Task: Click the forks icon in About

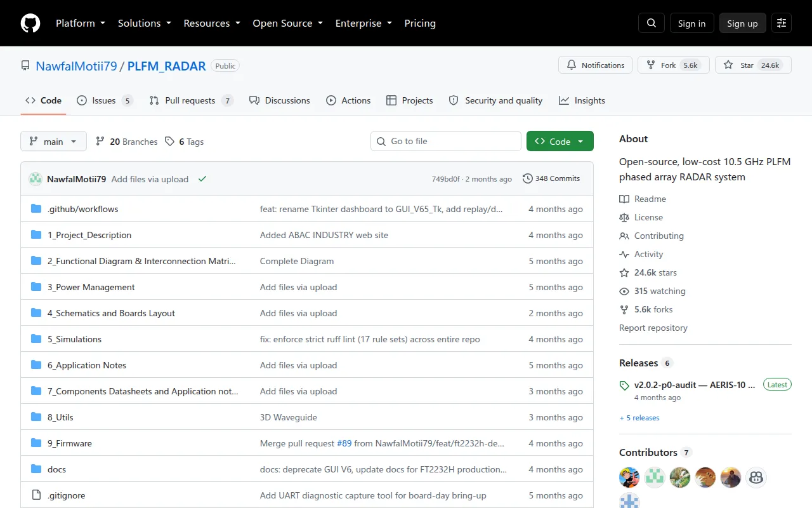Action: click(x=624, y=309)
